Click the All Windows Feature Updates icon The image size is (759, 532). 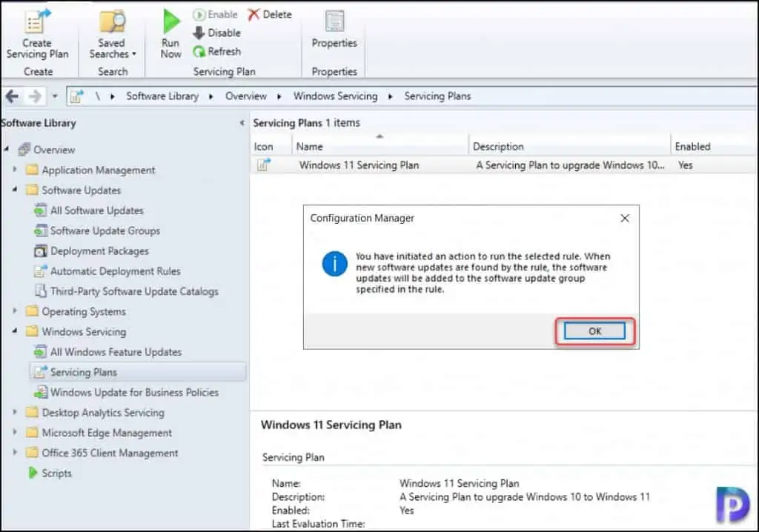41,352
